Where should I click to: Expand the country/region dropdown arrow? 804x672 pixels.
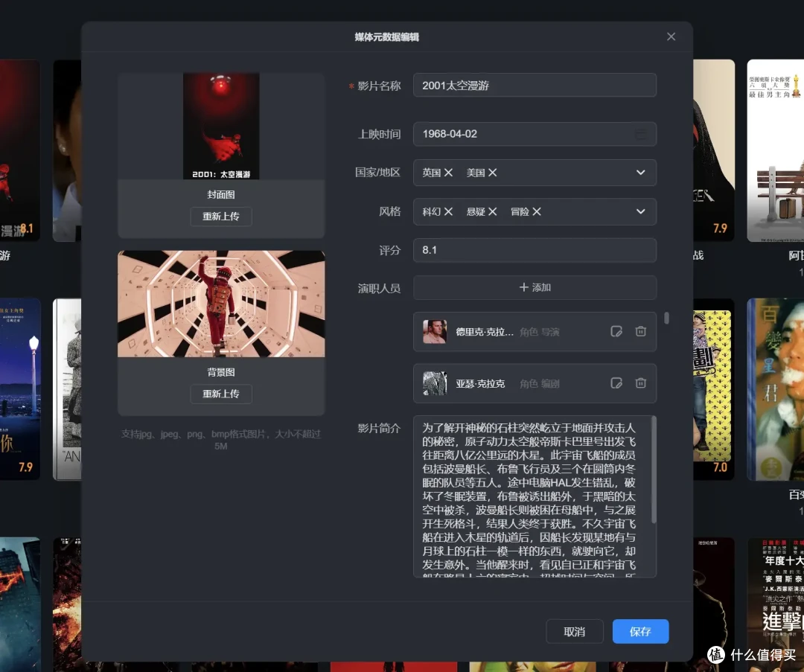640,173
